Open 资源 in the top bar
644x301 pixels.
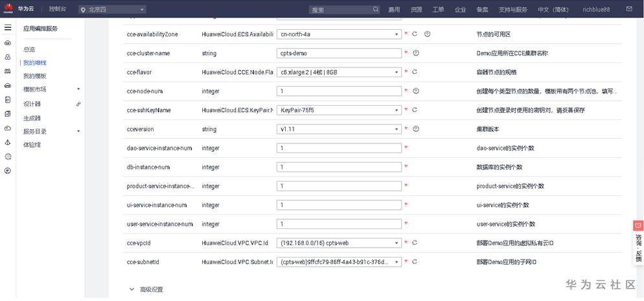[x=416, y=10]
